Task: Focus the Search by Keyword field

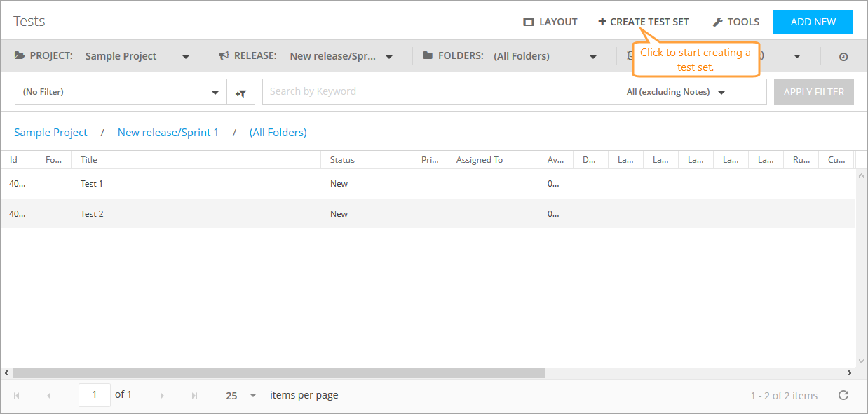Action: (442, 91)
